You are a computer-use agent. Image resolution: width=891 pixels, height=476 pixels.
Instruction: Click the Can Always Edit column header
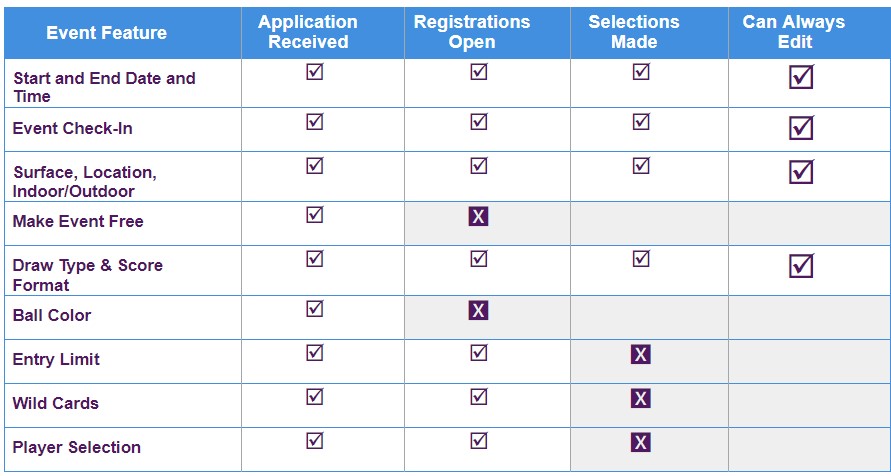point(794,32)
